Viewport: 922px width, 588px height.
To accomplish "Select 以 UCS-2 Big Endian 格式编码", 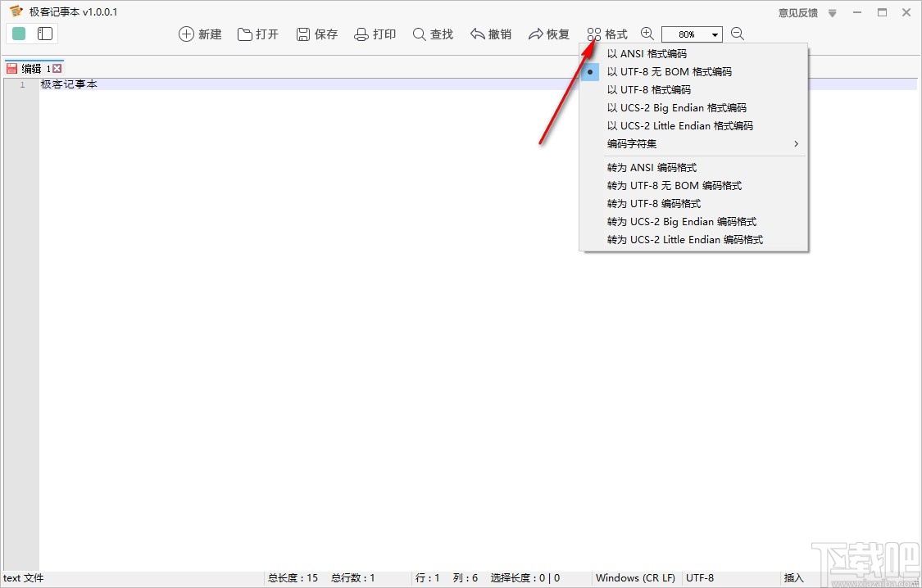I will coord(693,107).
